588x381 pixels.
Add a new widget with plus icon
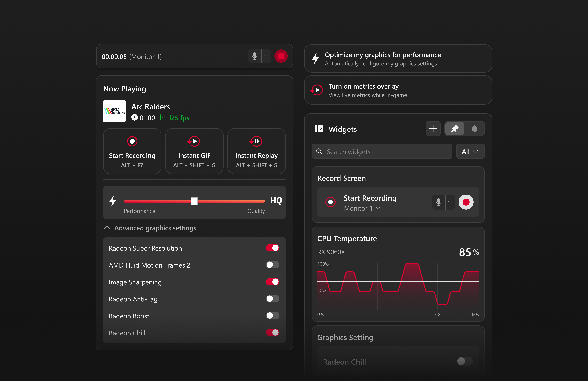click(x=433, y=128)
